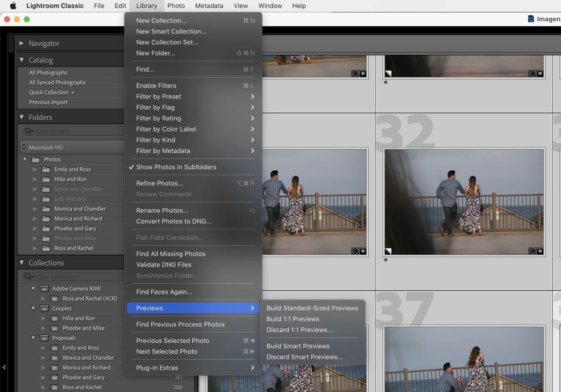Click the left panel hide arrow
The height and width of the screenshot is (392, 561).
(x=4, y=367)
